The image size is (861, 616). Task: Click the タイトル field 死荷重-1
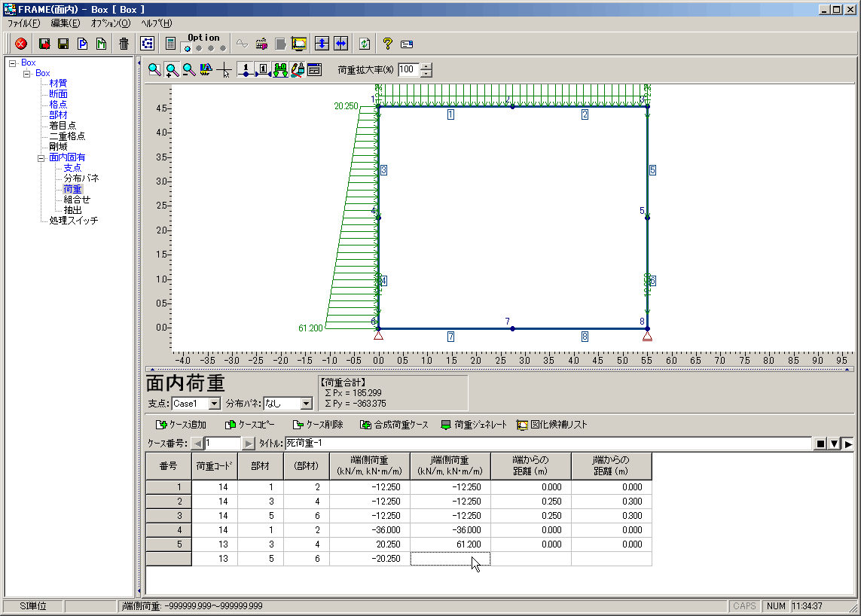pyautogui.click(x=548, y=443)
